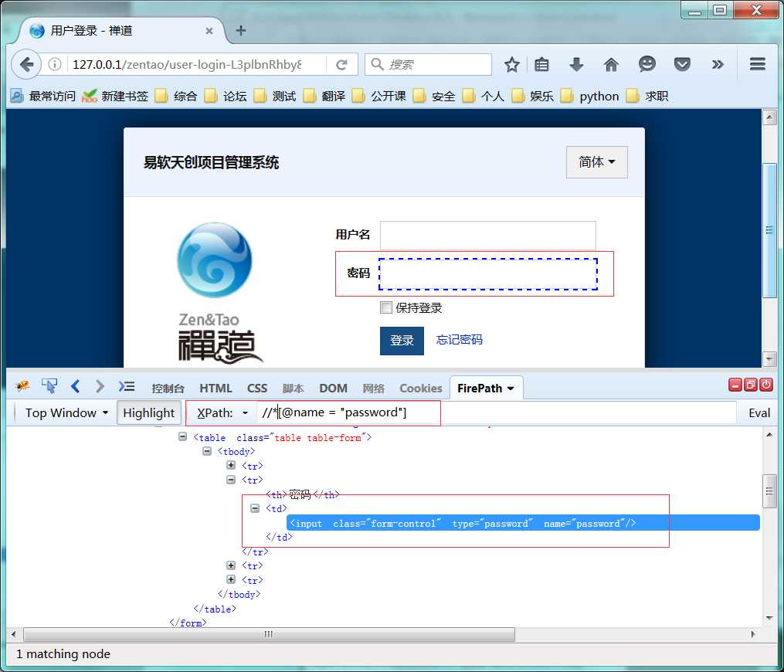This screenshot has width=784, height=672.
Task: Show the Firebug command line icon
Action: (x=127, y=386)
